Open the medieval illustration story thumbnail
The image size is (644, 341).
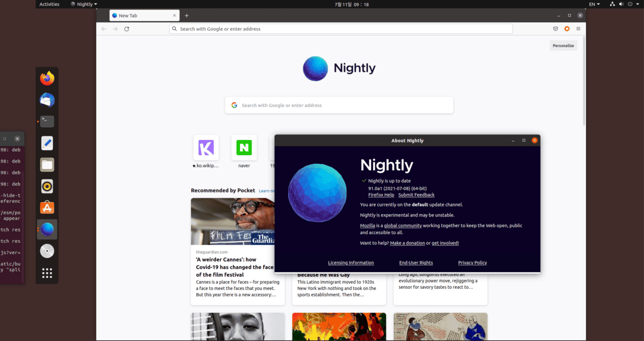[x=440, y=327]
